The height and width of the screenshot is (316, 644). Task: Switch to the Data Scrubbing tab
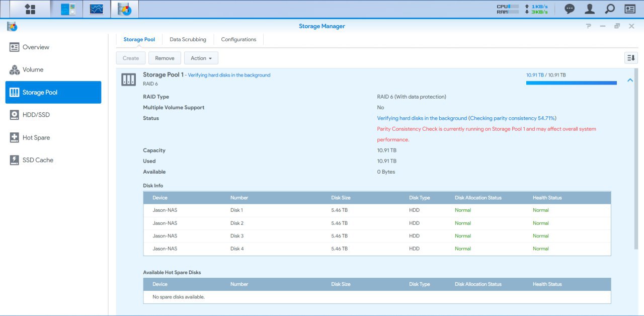(188, 39)
